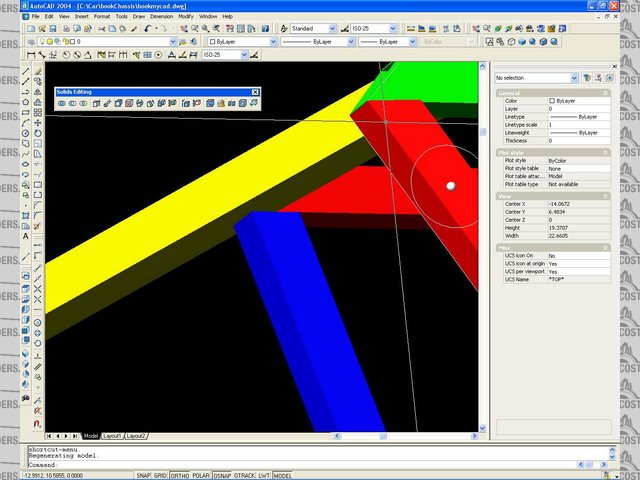Open the Dimension menu
Viewport: 640px width, 480px height.
pyautogui.click(x=161, y=17)
